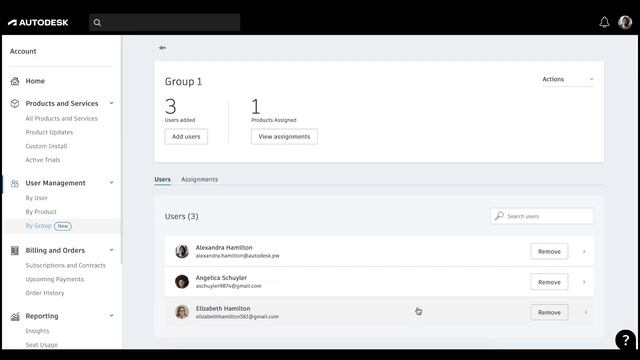Click the Add users button
Image resolution: width=640 pixels, height=360 pixels.
[x=186, y=137]
